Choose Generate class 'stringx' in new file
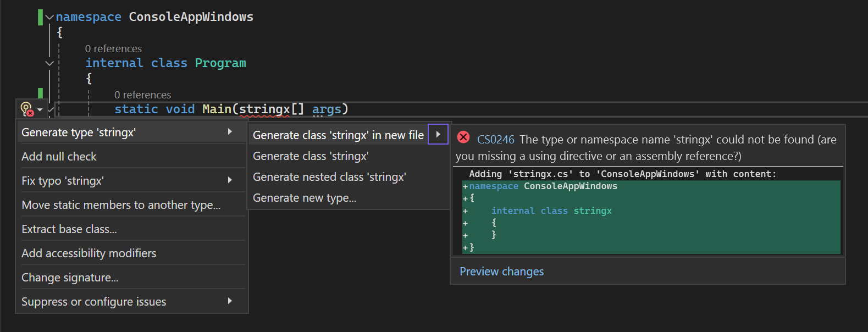868x332 pixels. click(x=338, y=135)
